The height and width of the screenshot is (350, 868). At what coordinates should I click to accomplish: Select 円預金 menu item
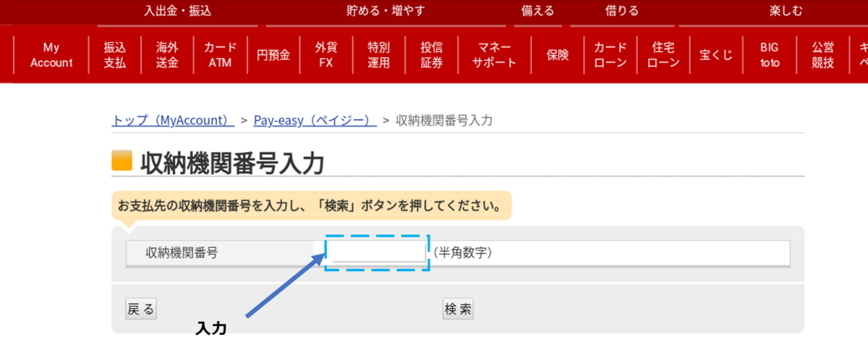273,55
